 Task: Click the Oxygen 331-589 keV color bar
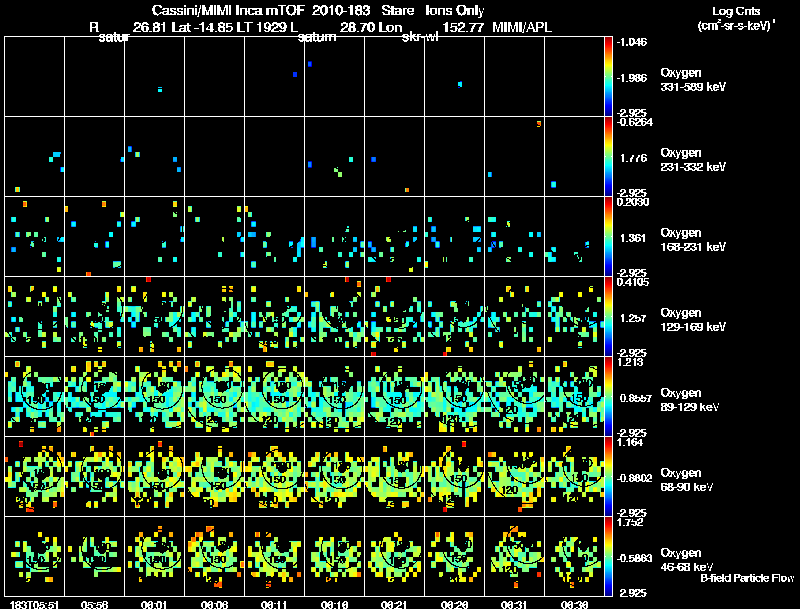pyautogui.click(x=608, y=76)
